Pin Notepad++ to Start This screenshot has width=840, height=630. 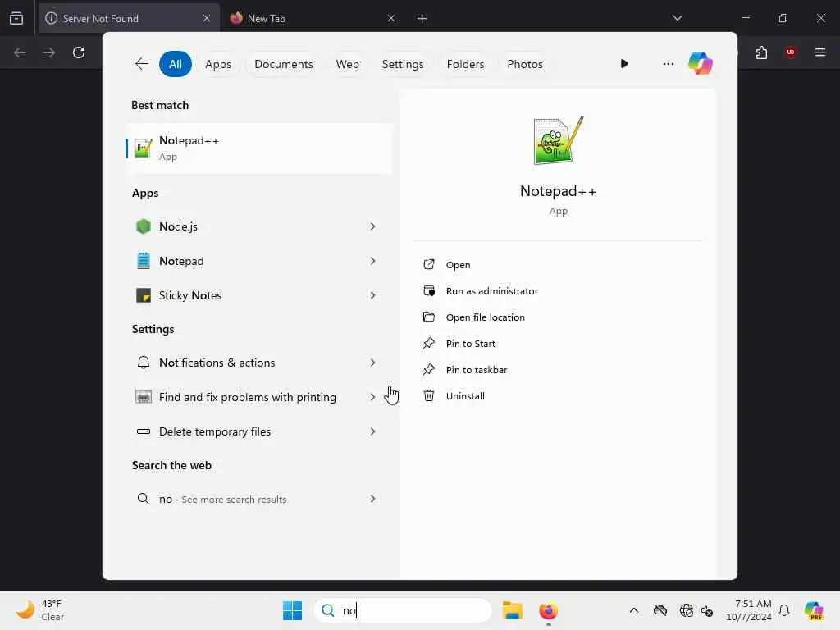pyautogui.click(x=470, y=344)
